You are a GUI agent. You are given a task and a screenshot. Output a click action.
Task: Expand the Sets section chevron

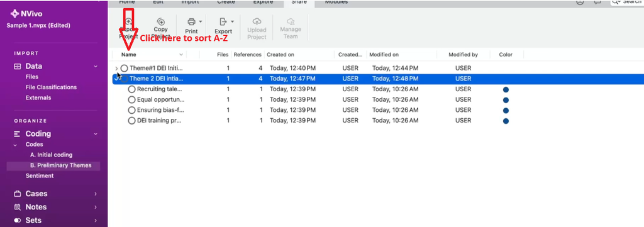coord(96,221)
